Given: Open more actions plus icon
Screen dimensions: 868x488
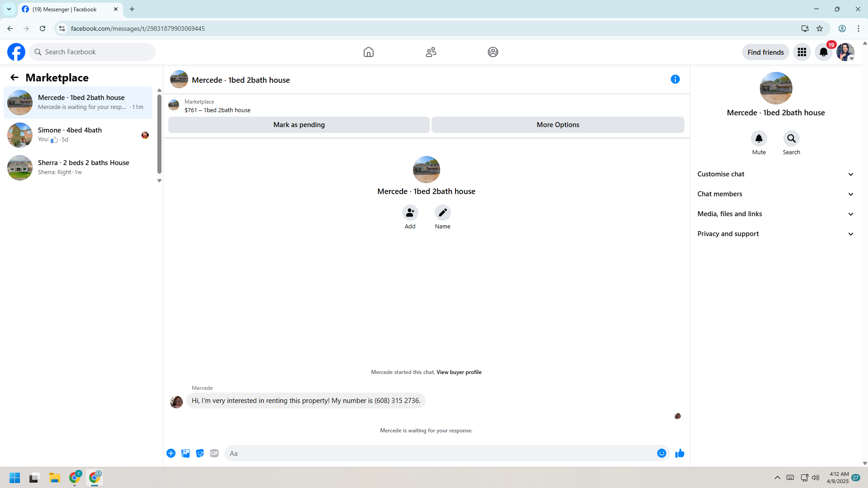Looking at the screenshot, I should (x=171, y=453).
